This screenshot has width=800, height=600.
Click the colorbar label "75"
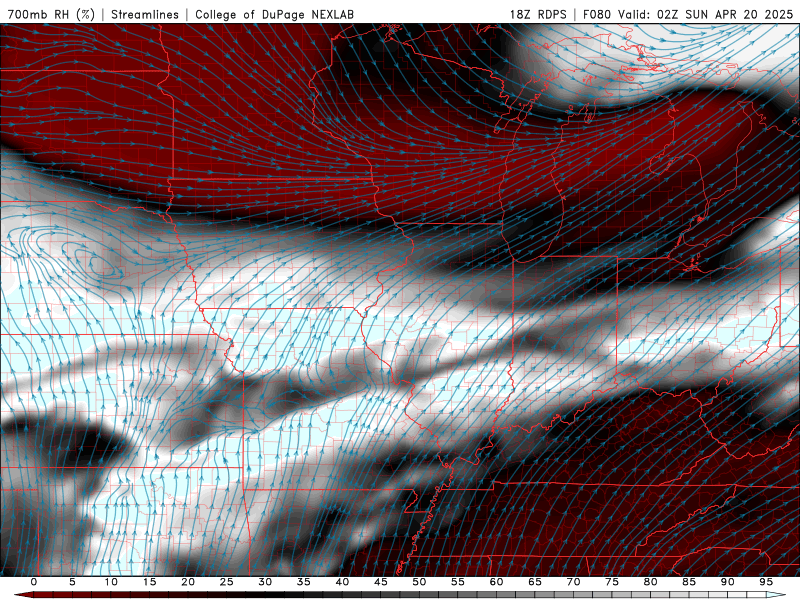pyautogui.click(x=612, y=582)
